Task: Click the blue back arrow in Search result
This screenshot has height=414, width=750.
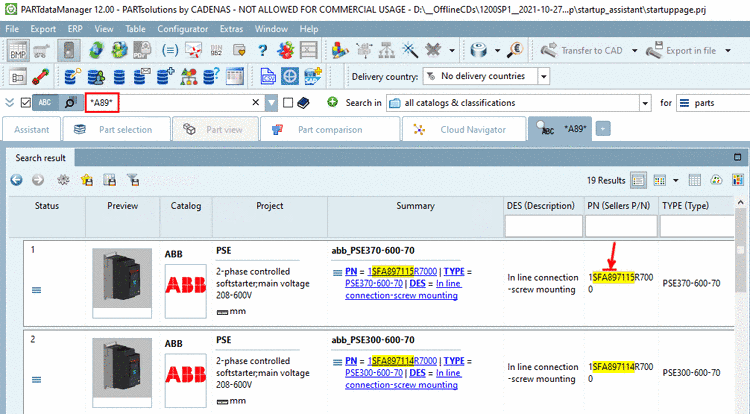Action: tap(17, 180)
